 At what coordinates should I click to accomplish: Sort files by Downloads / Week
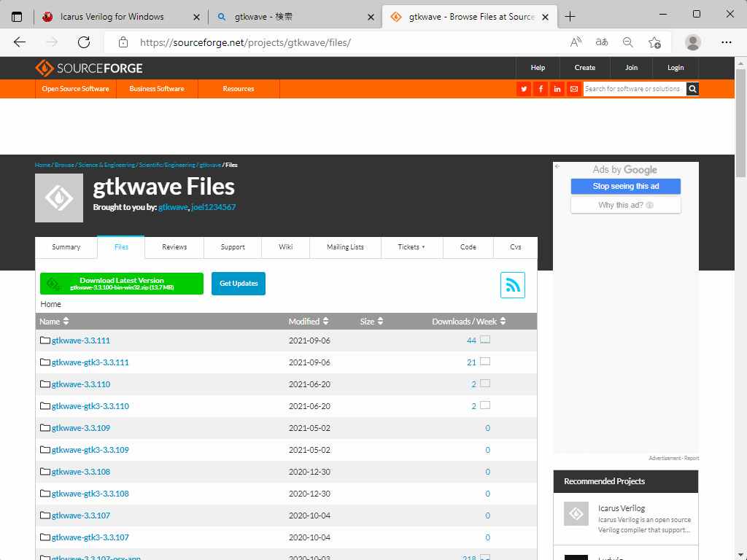[469, 322]
